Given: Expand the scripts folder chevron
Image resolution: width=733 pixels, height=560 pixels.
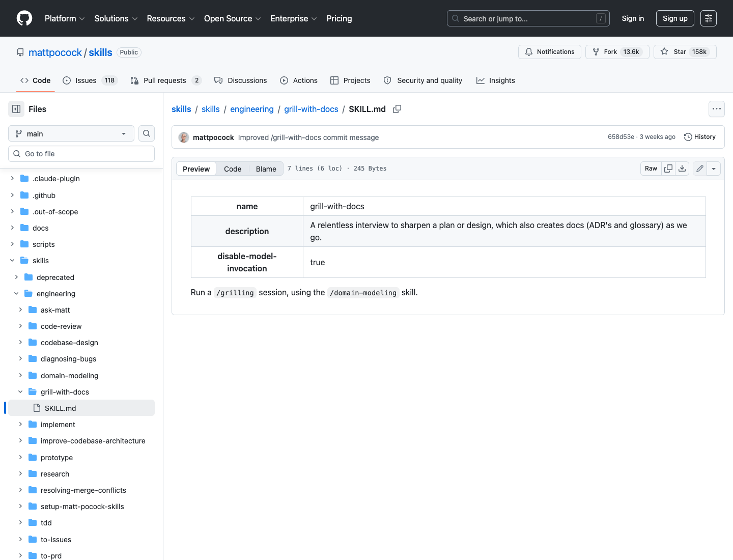Looking at the screenshot, I should pyautogui.click(x=12, y=244).
